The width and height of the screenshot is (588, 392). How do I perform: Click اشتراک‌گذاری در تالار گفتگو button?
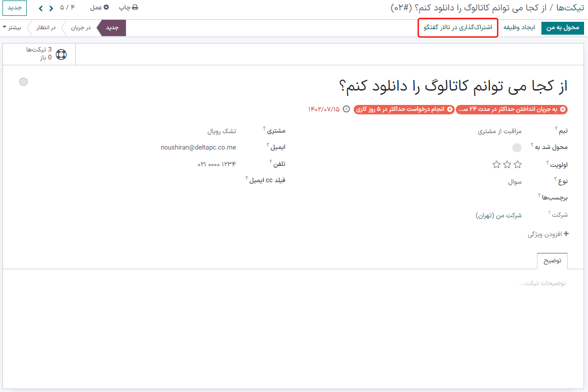457,28
